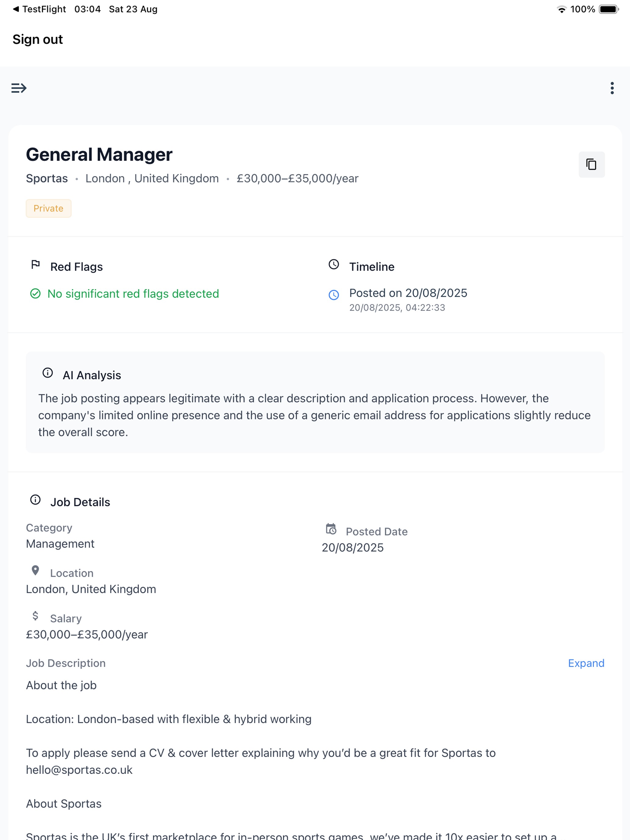This screenshot has width=630, height=840.
Task: Click the 'About the job' line
Action: pyautogui.click(x=62, y=685)
